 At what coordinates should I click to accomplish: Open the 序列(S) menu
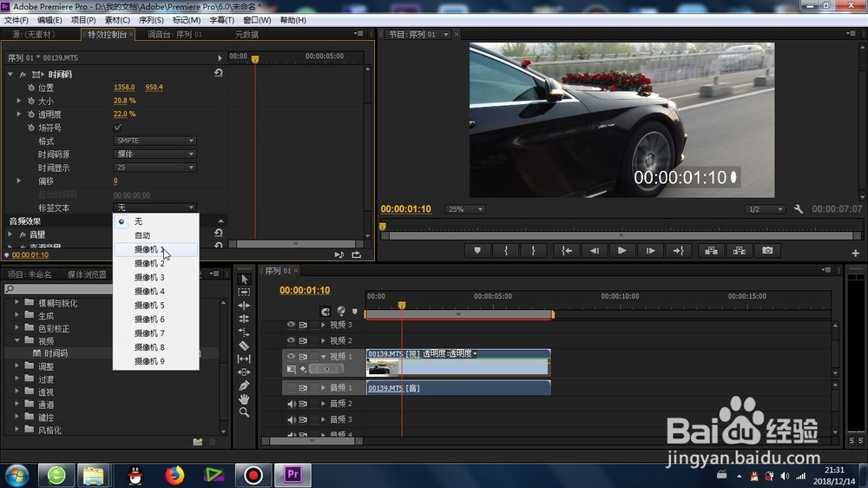pos(151,20)
